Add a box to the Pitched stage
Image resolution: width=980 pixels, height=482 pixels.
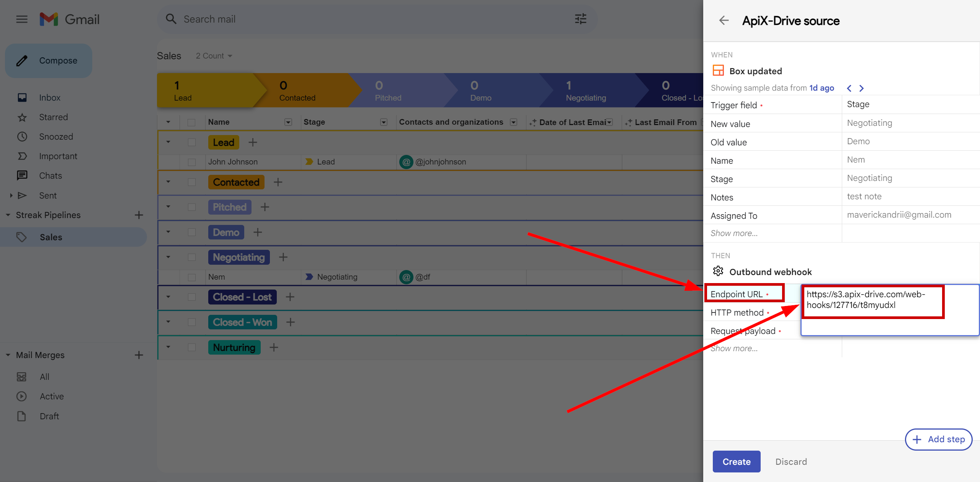tap(265, 207)
